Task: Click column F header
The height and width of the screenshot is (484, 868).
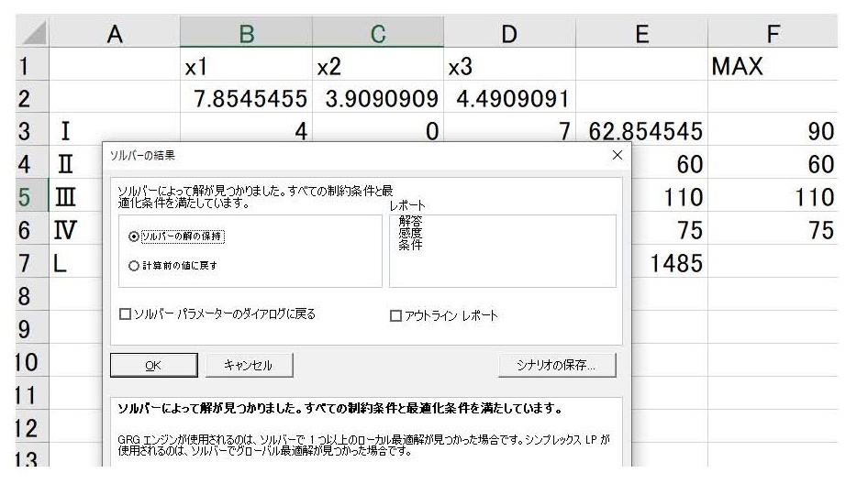Action: tap(773, 35)
